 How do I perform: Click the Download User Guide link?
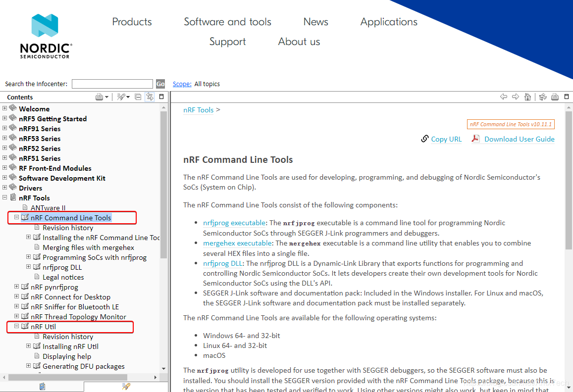(x=520, y=139)
